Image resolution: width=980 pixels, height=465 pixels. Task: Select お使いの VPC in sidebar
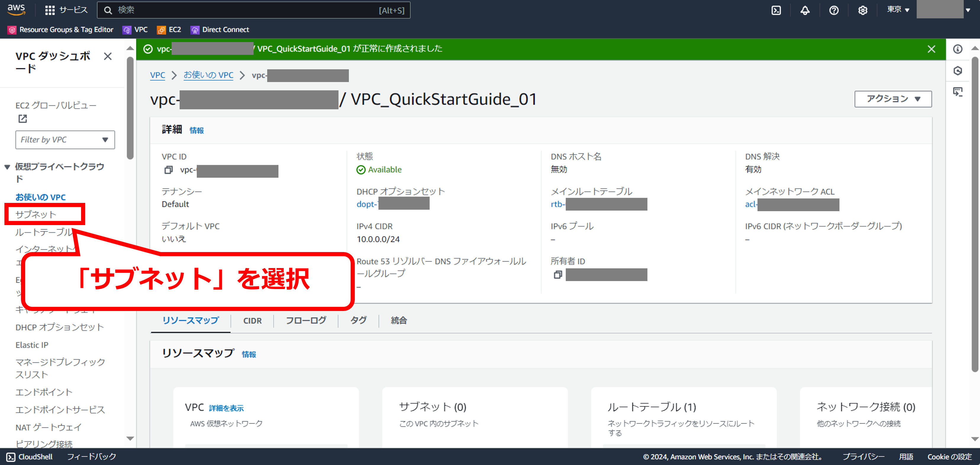point(40,197)
